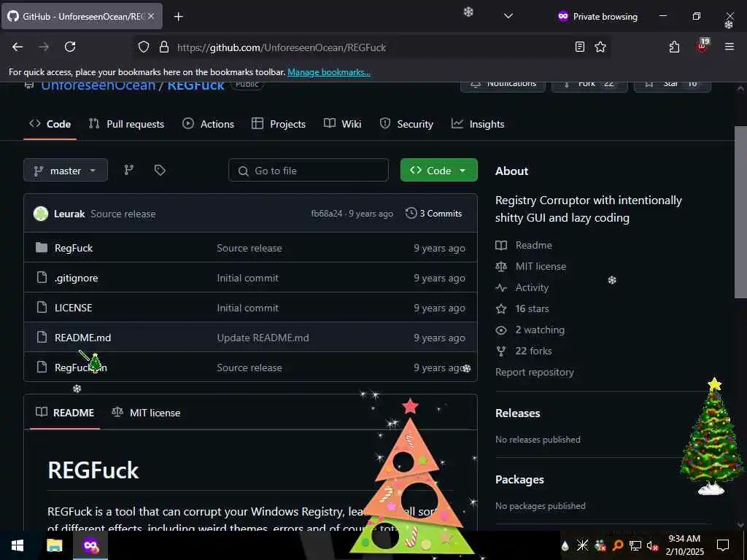
Task: Open the Windows Start menu
Action: (18, 545)
